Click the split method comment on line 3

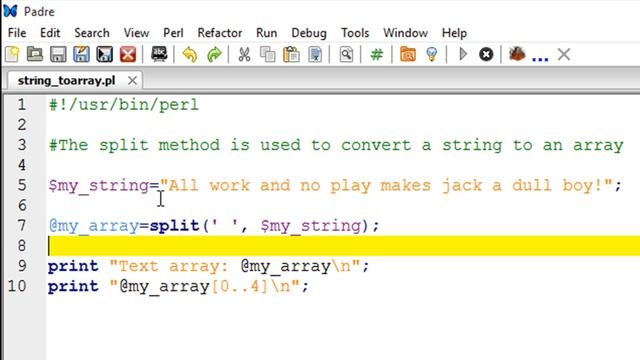click(x=336, y=145)
